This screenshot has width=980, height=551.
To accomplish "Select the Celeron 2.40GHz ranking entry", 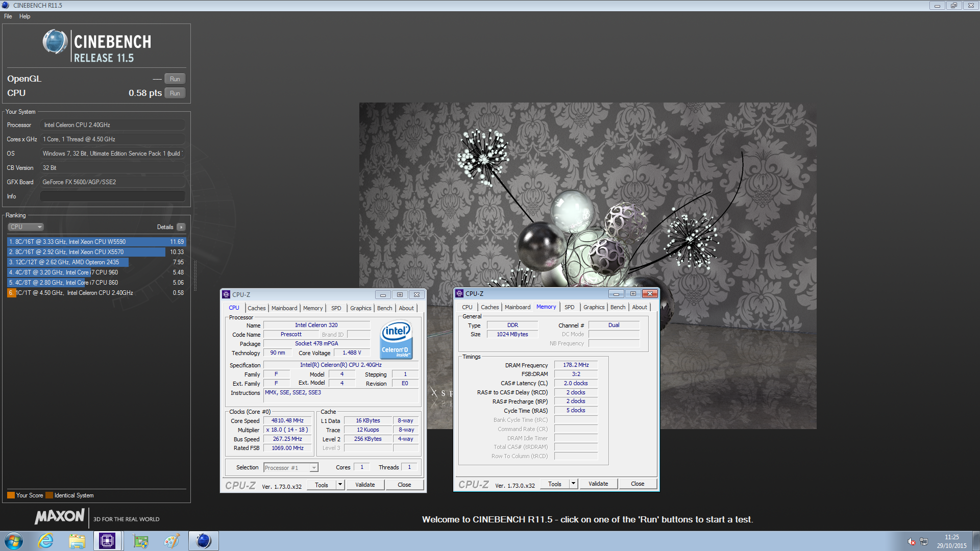I will click(x=96, y=293).
